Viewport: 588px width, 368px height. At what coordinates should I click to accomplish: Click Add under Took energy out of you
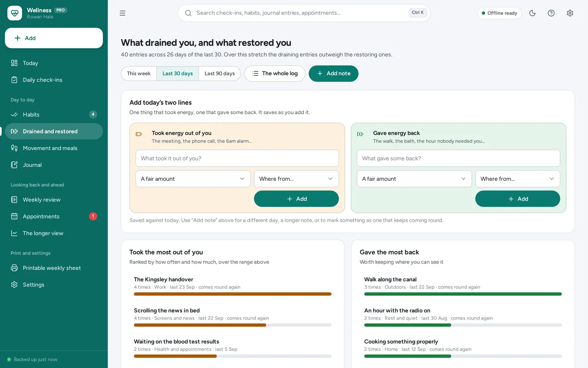point(297,199)
